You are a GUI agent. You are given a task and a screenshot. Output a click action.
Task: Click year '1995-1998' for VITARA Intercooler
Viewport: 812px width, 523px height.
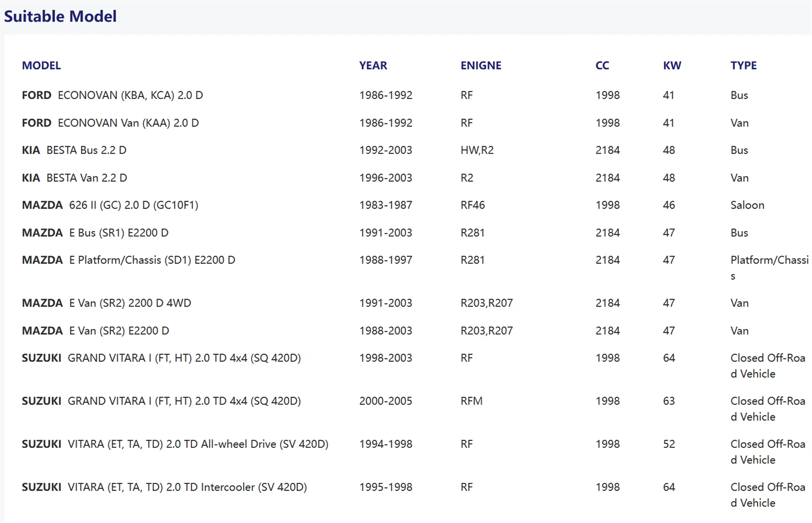click(x=386, y=487)
